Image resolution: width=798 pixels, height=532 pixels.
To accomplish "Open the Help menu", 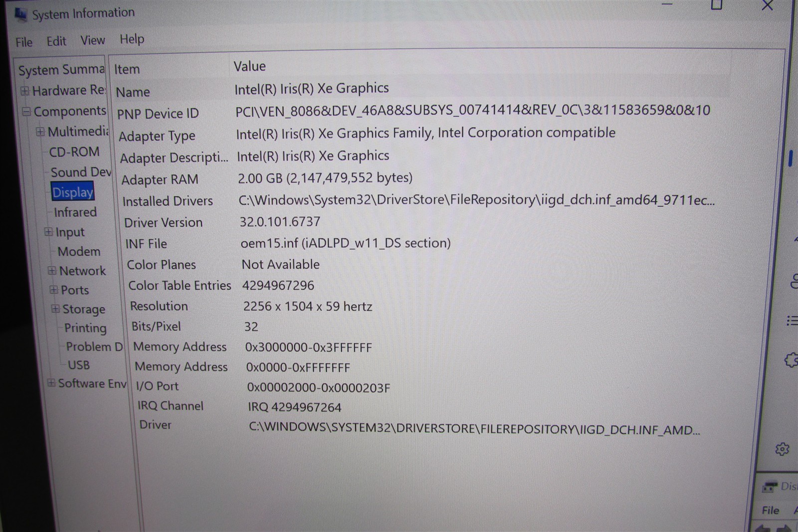I will tap(132, 39).
